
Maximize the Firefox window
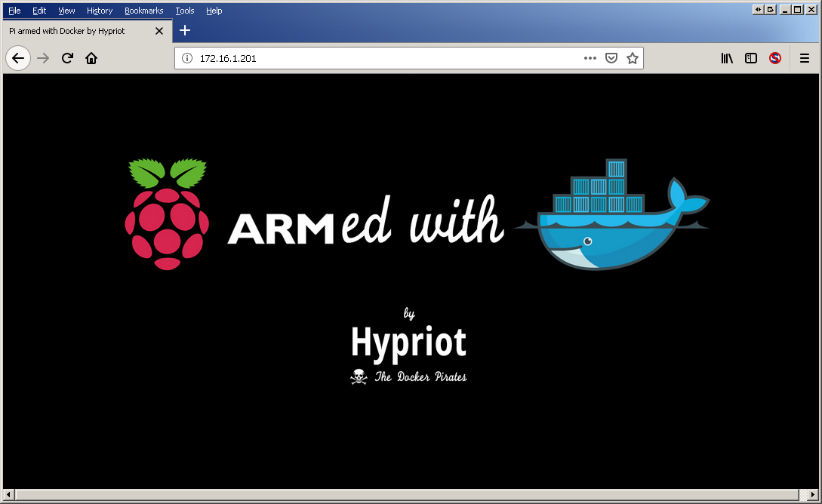pyautogui.click(x=797, y=9)
